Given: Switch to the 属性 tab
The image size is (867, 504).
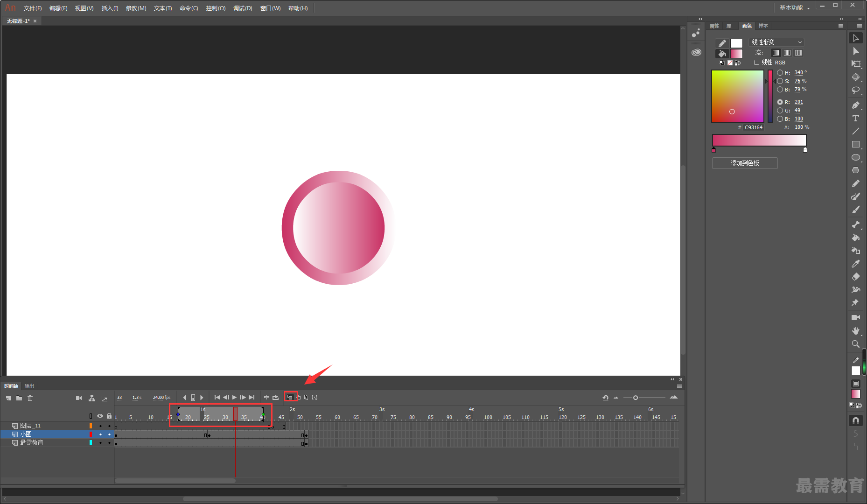Looking at the screenshot, I should tap(714, 26).
